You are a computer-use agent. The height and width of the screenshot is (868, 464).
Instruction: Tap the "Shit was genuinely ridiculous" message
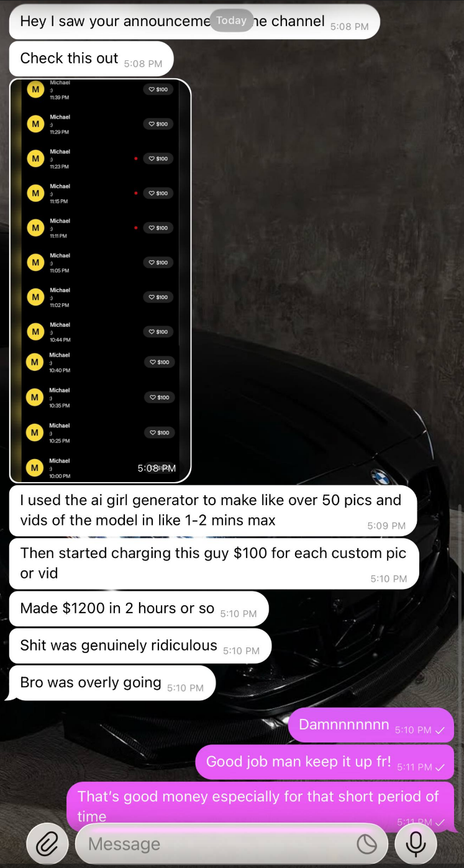(140, 646)
